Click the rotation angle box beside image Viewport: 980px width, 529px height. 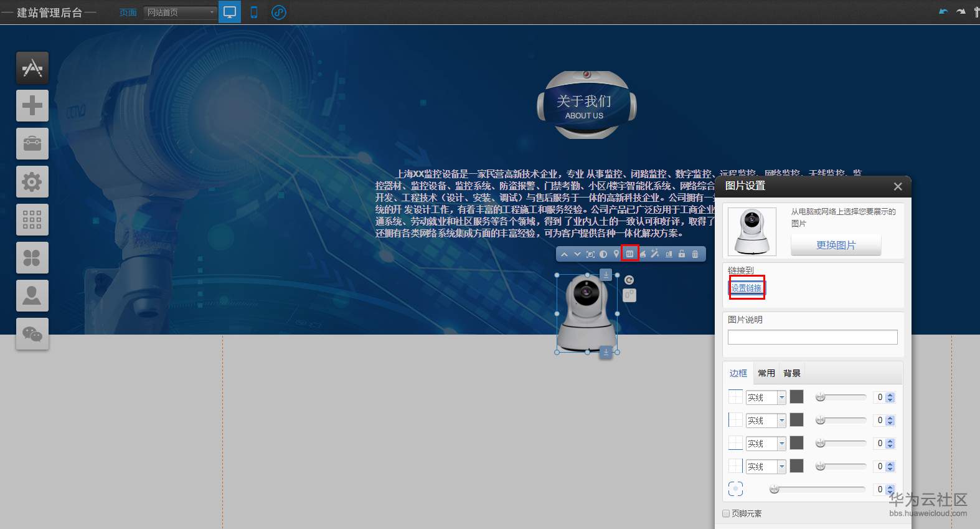(x=629, y=295)
